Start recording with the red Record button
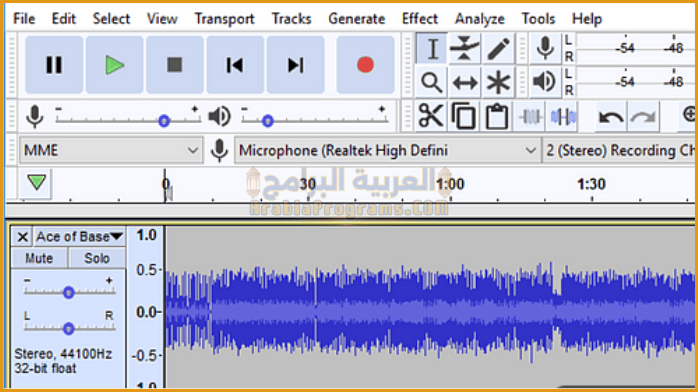The width and height of the screenshot is (698, 392). [365, 65]
